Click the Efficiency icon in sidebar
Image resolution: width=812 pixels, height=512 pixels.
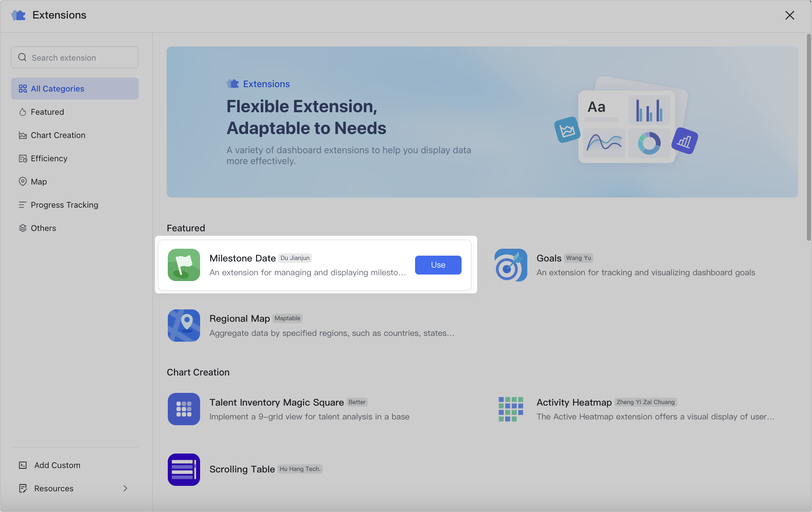click(x=23, y=158)
